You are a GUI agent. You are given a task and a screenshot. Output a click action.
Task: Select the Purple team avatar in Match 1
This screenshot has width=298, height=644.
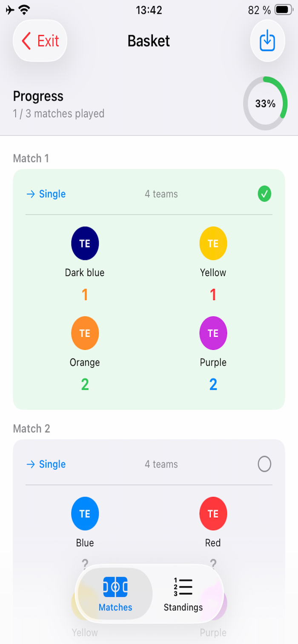[x=213, y=333]
